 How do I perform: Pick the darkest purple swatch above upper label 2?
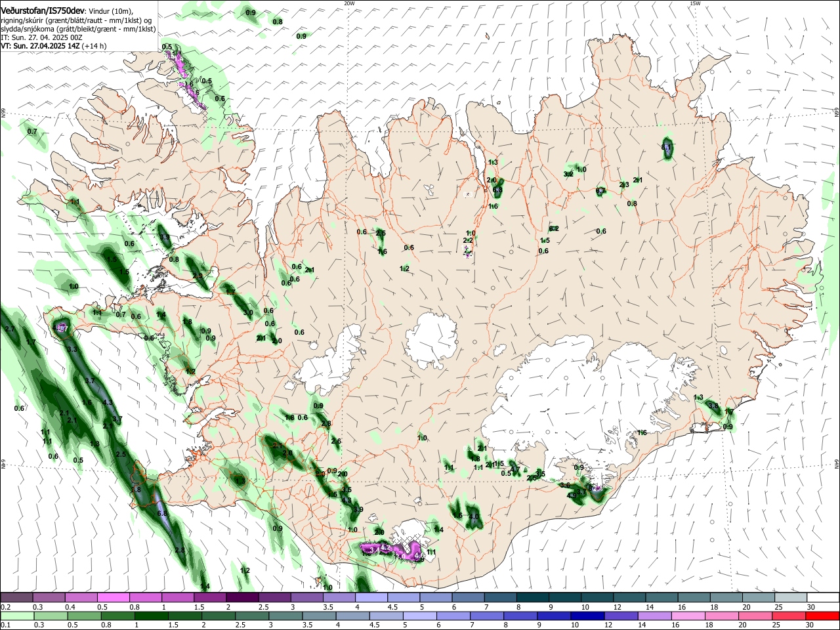(242, 598)
